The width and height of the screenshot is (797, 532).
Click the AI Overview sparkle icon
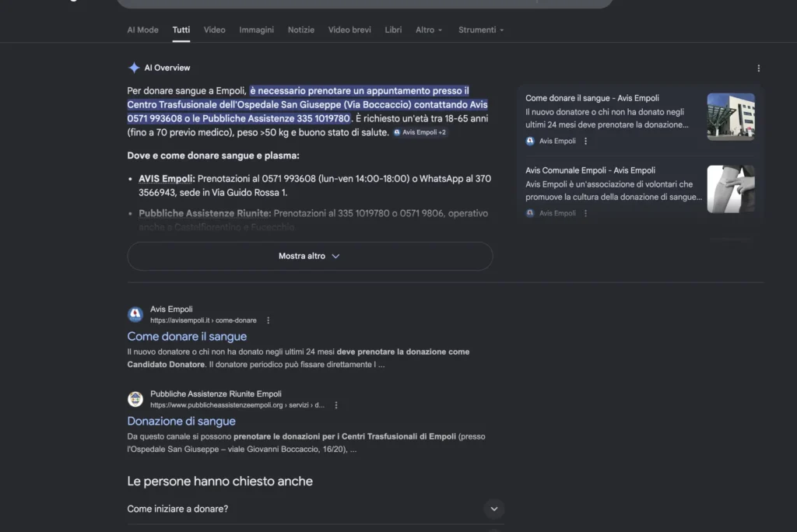click(x=134, y=68)
